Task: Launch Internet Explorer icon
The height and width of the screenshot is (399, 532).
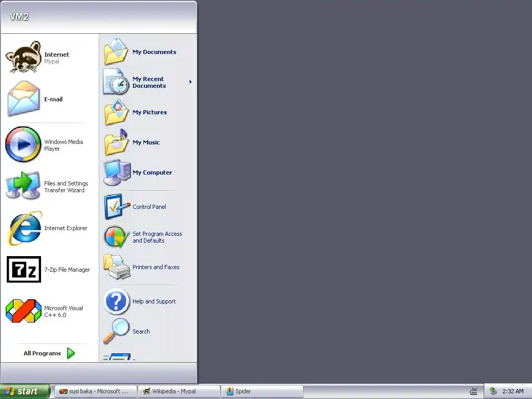Action: [25, 228]
